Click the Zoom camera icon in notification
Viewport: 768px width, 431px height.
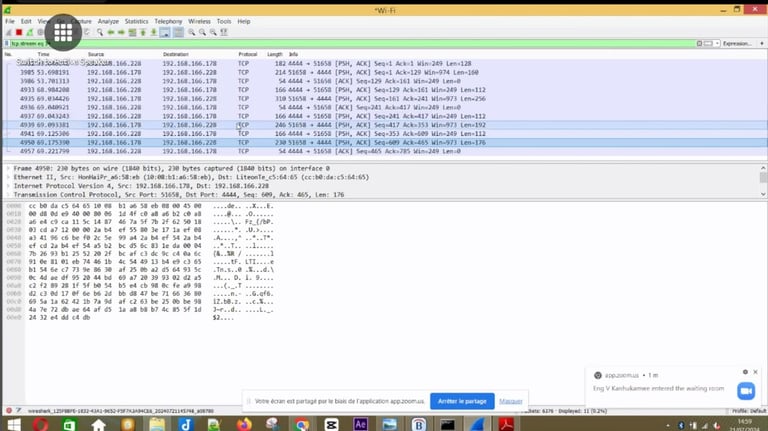(x=746, y=391)
